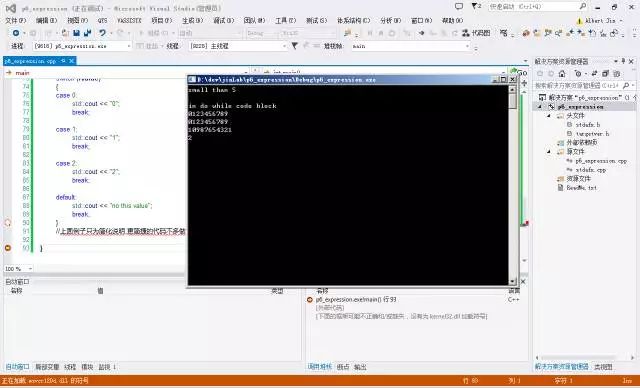The height and width of the screenshot is (388, 640).
Task: Open the main scope dropdown above the editor
Action: pos(127,73)
